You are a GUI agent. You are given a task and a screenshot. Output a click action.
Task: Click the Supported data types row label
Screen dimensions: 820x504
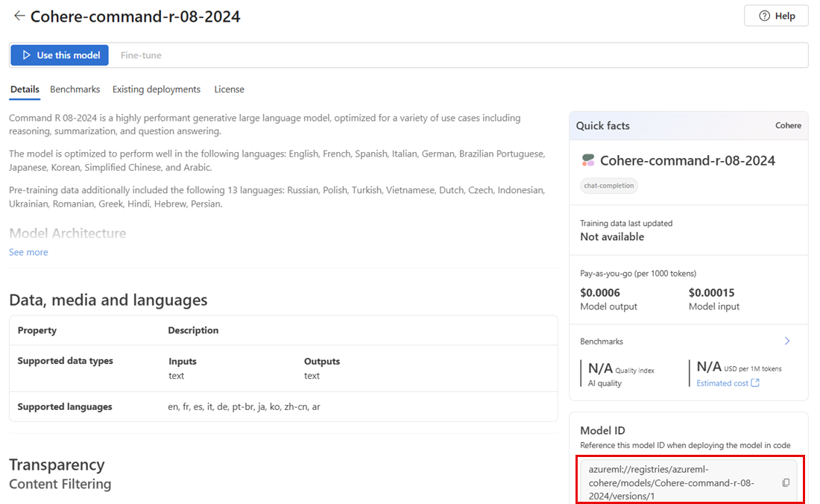66,361
